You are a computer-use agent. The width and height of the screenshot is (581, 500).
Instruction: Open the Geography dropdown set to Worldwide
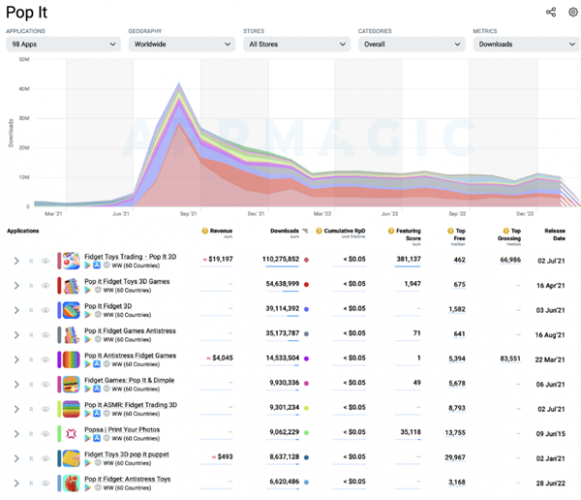click(182, 44)
